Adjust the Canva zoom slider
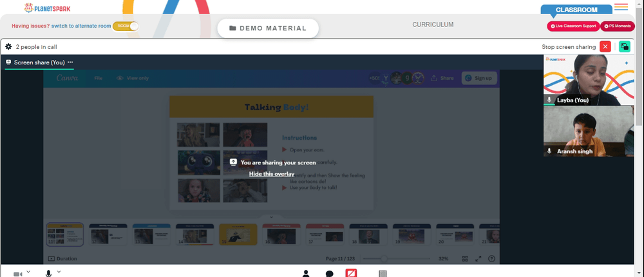644x277 pixels. pos(396,258)
